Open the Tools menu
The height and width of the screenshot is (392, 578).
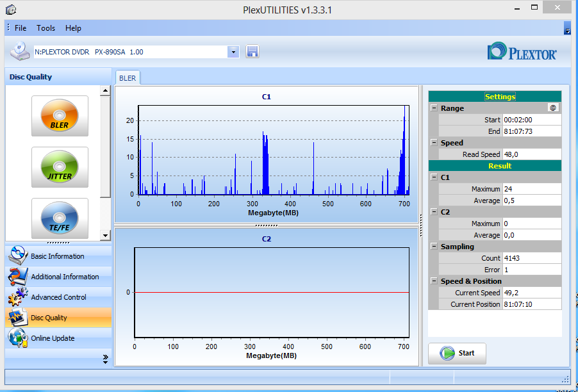(45, 28)
